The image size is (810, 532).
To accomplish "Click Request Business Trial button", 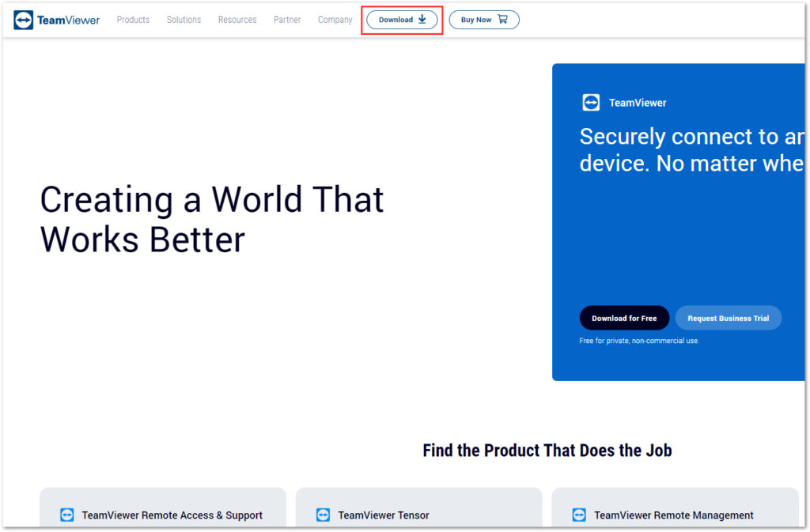I will coord(728,318).
